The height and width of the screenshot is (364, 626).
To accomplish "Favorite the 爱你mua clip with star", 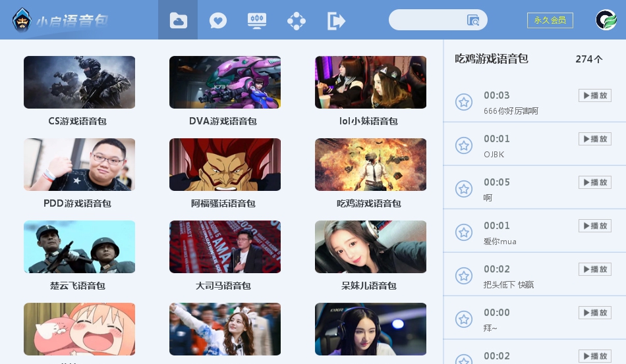I will coord(464,233).
